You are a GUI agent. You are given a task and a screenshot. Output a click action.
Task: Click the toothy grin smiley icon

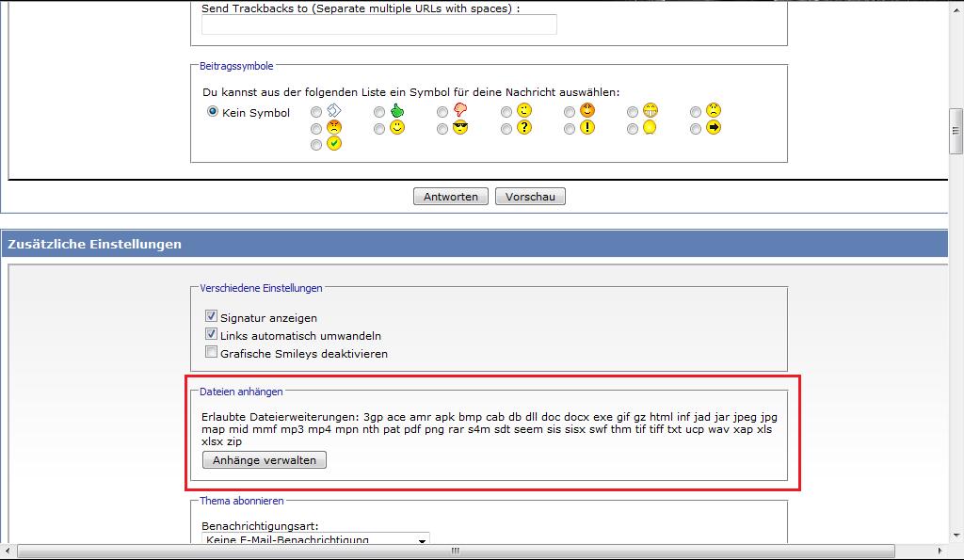(x=651, y=111)
